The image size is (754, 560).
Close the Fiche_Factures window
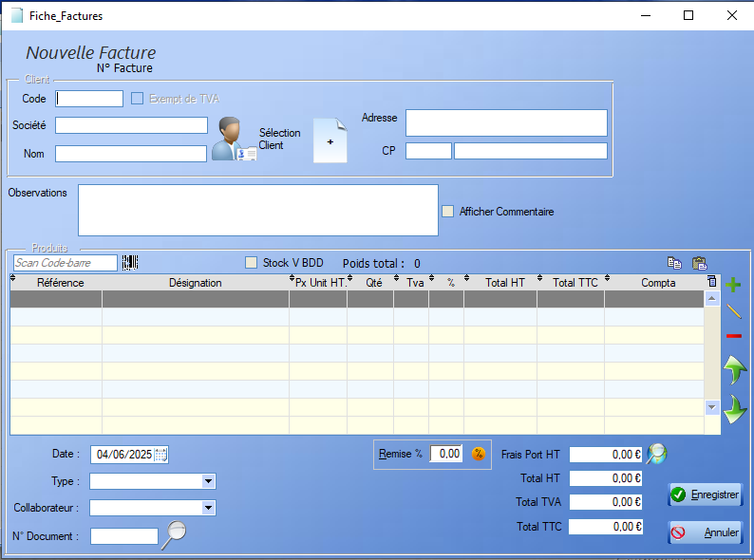[732, 15]
